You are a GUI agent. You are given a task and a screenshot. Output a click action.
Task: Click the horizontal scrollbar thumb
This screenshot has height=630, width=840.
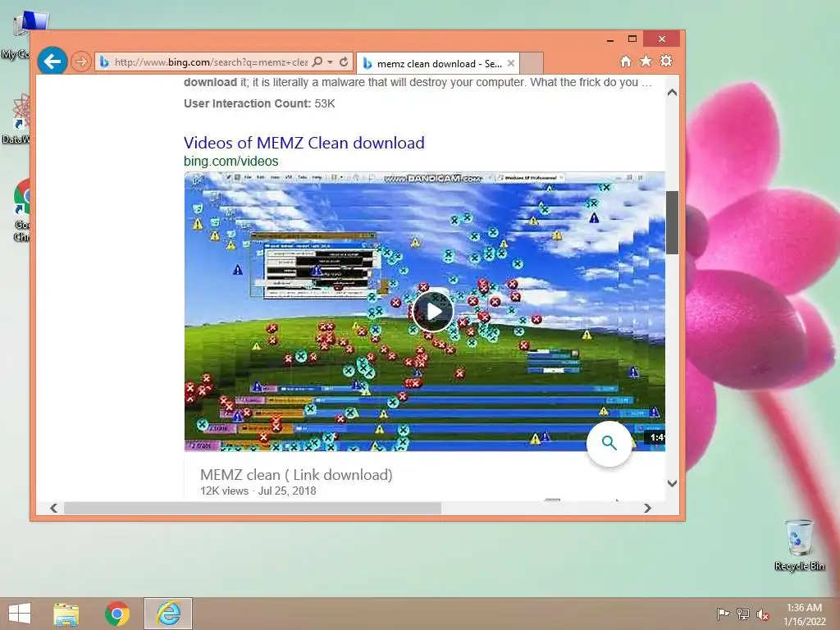pyautogui.click(x=253, y=508)
